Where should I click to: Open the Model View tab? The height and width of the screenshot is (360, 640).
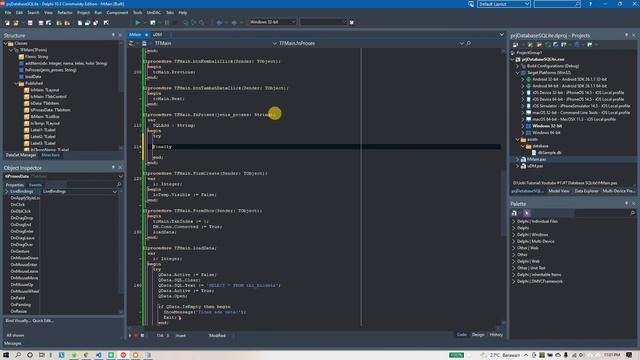tap(559, 191)
